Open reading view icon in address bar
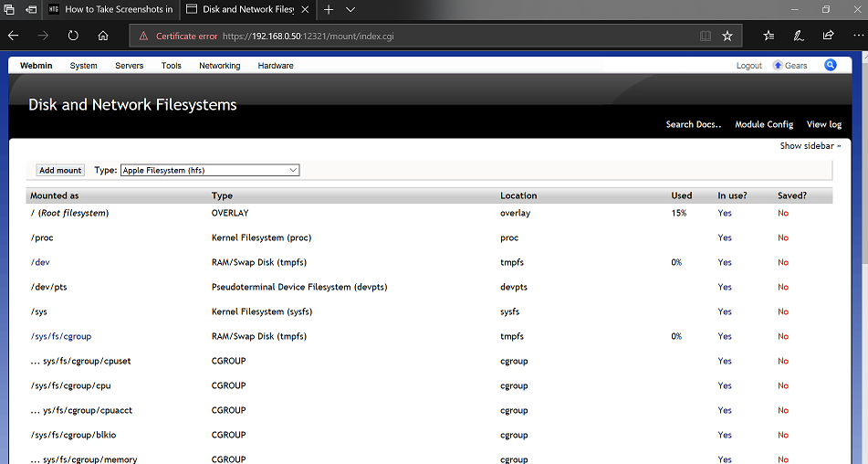The height and width of the screenshot is (464, 868). [x=705, y=36]
